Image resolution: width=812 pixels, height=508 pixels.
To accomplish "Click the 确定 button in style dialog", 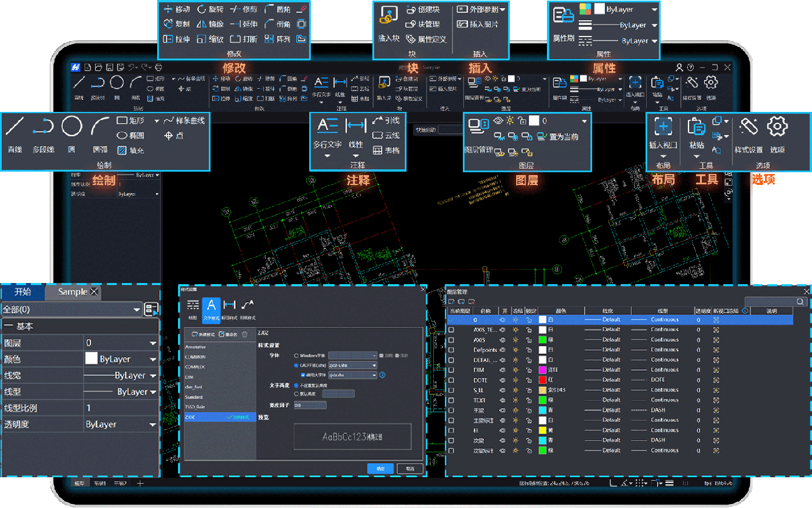I will (x=380, y=469).
